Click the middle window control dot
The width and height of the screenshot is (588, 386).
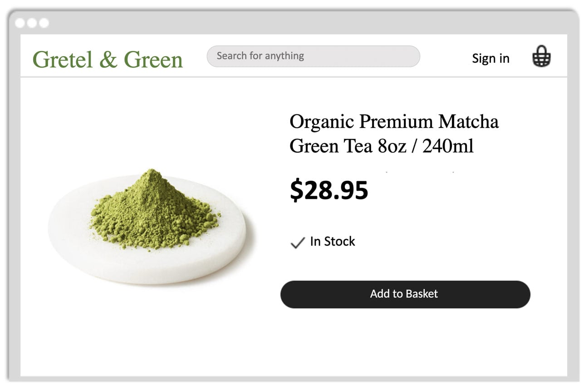[32, 23]
